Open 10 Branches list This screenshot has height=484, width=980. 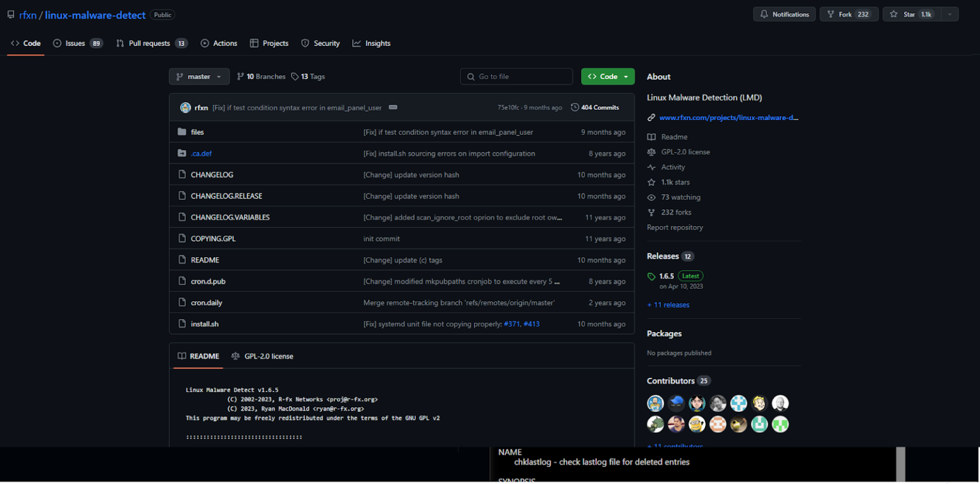coord(261,77)
